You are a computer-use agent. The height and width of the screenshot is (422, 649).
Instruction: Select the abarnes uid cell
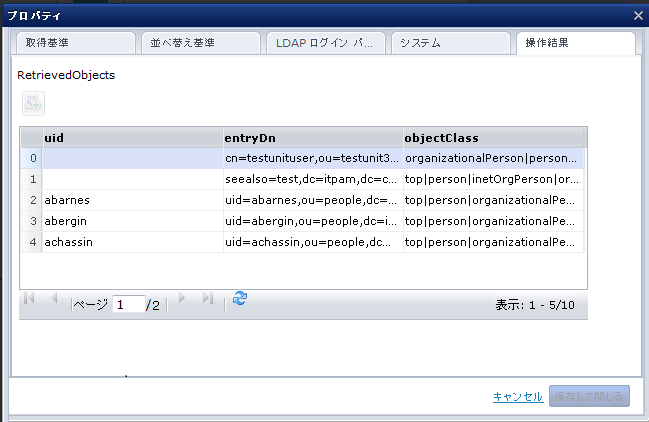132,200
